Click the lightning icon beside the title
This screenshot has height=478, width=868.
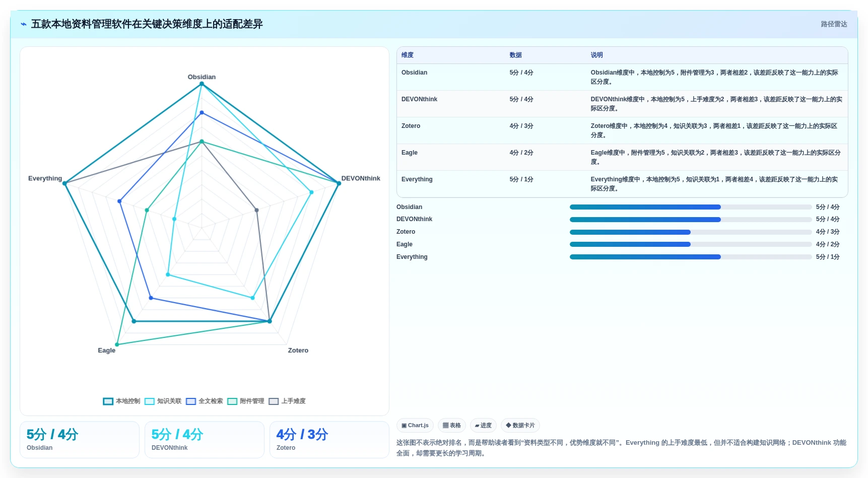pyautogui.click(x=23, y=24)
